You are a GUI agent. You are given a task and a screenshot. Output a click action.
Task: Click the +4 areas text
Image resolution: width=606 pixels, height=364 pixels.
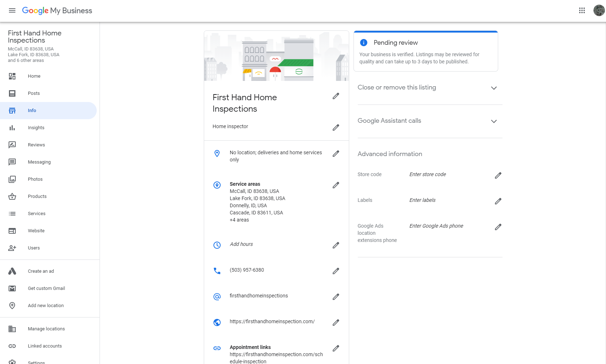click(x=239, y=220)
